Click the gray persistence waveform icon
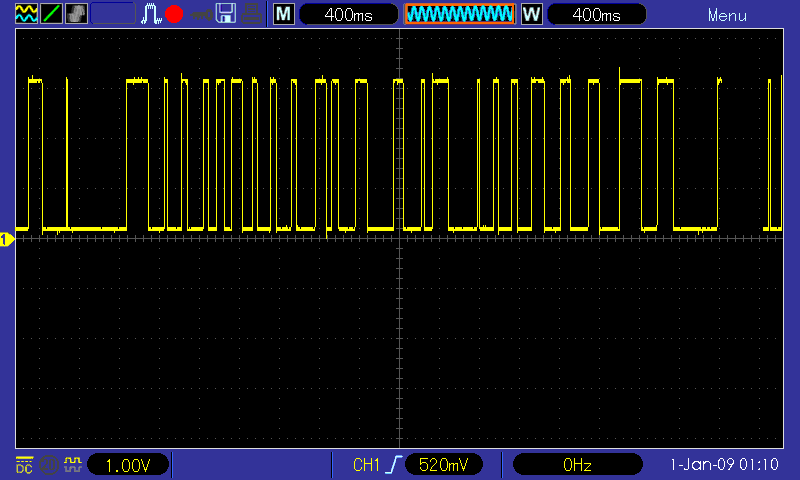800x480 pixels. [77, 14]
